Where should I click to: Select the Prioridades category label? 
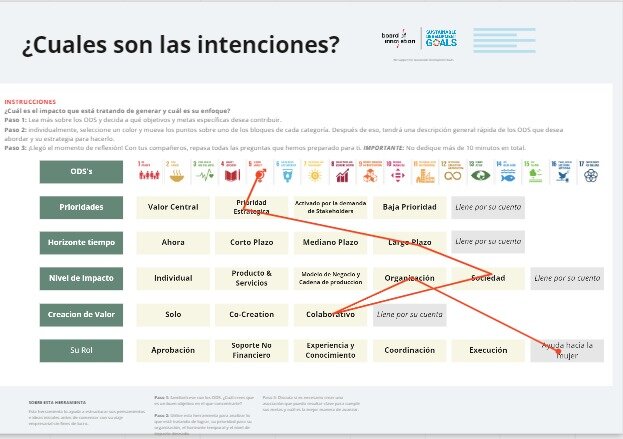[x=81, y=207]
